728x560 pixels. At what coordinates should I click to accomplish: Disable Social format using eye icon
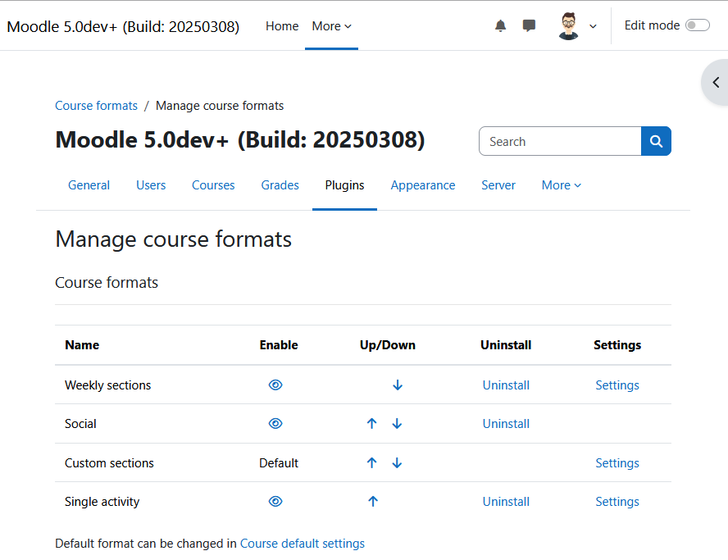[x=275, y=423]
